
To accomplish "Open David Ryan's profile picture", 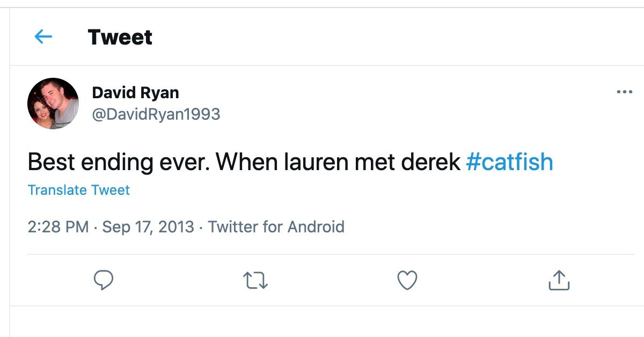I will point(53,104).
